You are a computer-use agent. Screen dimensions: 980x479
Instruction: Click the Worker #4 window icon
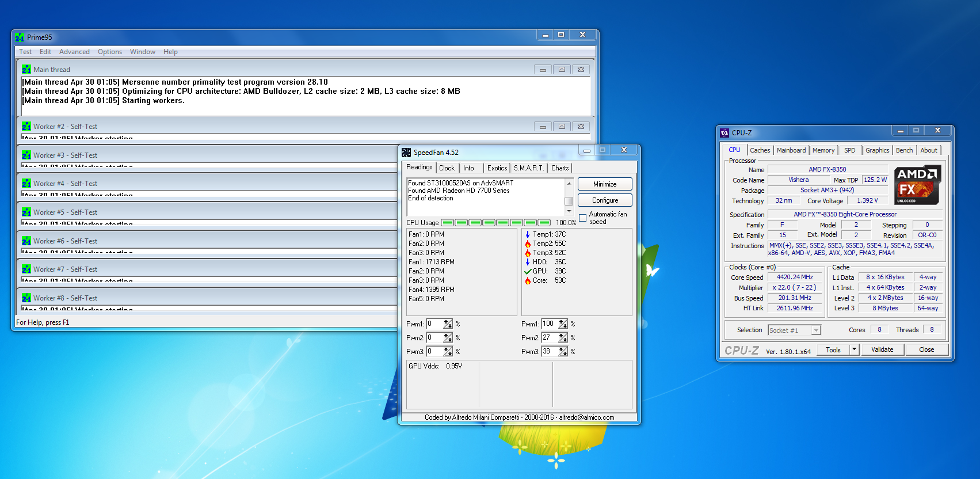[x=26, y=183]
